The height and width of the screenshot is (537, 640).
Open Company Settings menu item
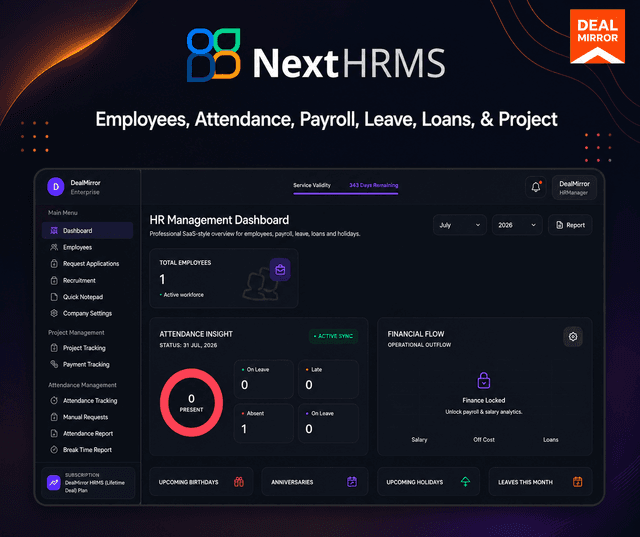(x=87, y=313)
